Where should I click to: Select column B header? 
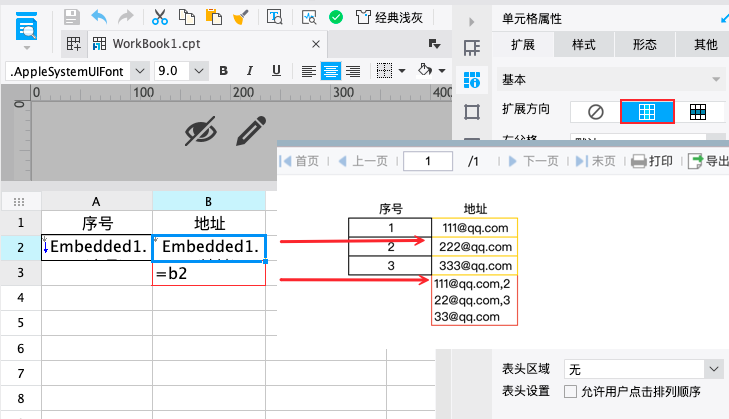pyautogui.click(x=209, y=201)
